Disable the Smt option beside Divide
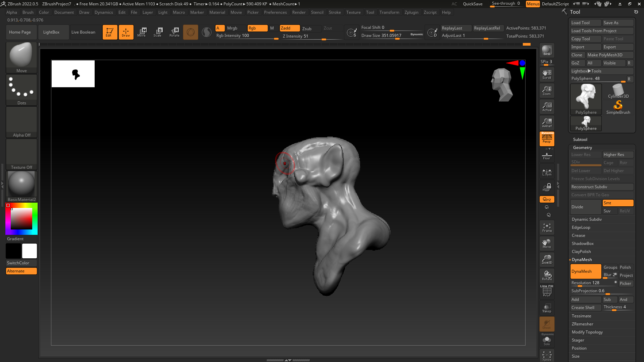Image resolution: width=644 pixels, height=362 pixels. tap(617, 203)
